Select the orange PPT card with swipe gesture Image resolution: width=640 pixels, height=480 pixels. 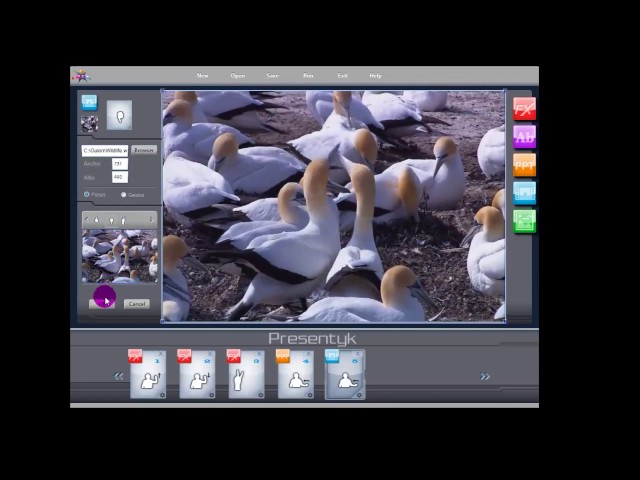(296, 374)
